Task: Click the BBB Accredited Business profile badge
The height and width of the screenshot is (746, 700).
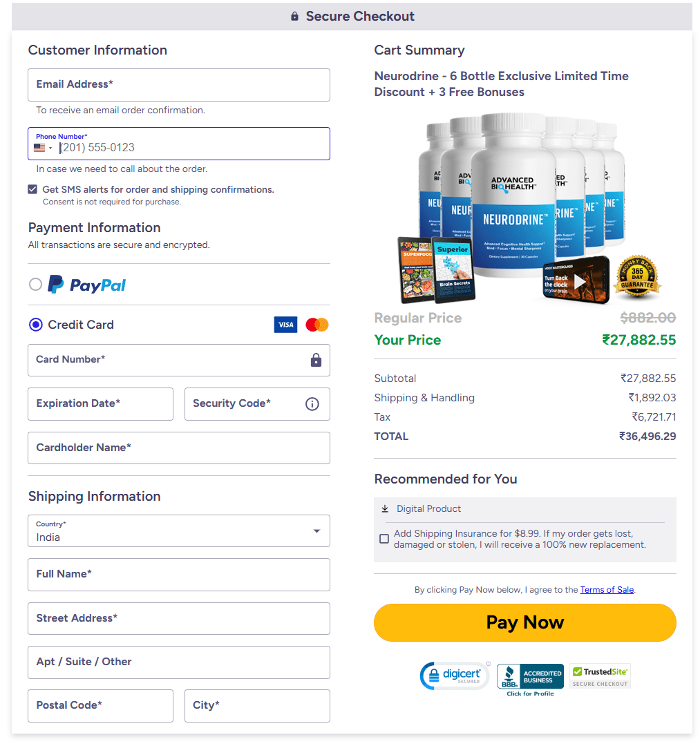Action: point(529,676)
